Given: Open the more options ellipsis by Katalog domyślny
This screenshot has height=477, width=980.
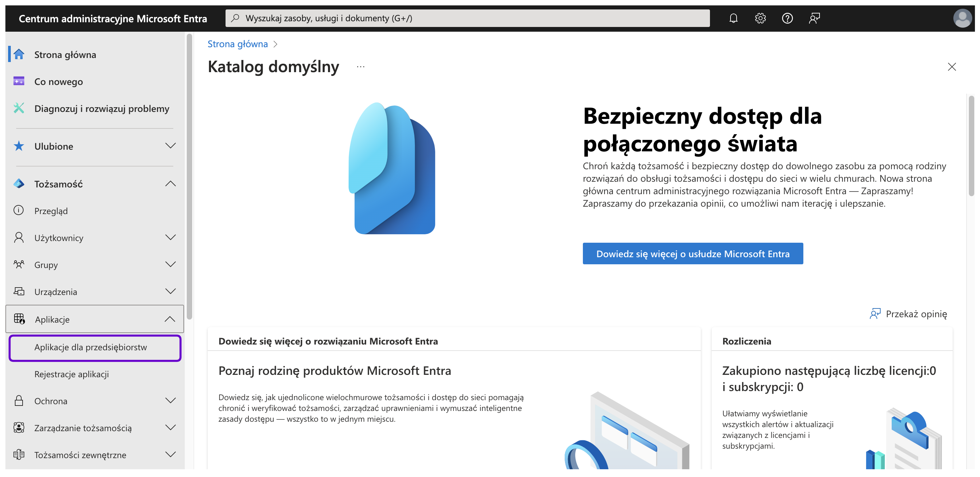Looking at the screenshot, I should pyautogui.click(x=361, y=67).
